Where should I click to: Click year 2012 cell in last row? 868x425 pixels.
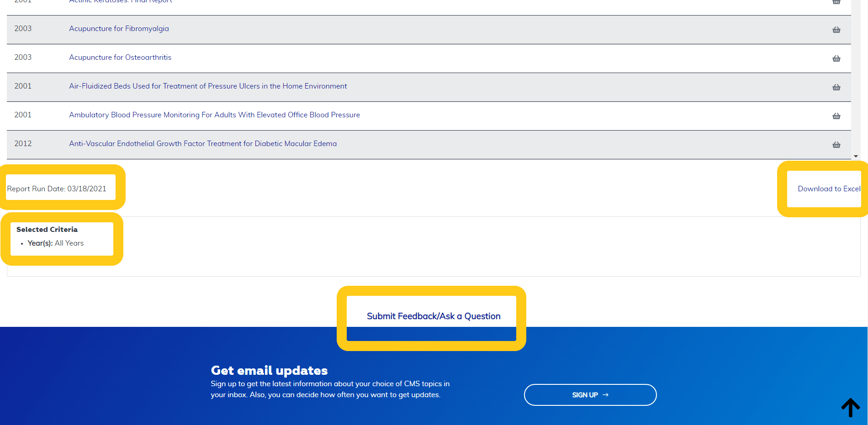tap(23, 144)
